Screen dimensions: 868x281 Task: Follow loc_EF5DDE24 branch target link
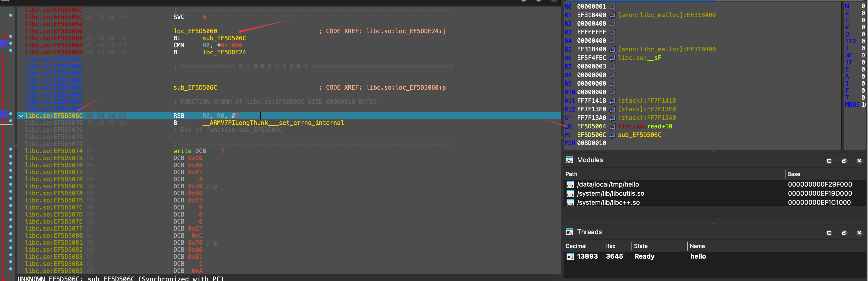[224, 52]
